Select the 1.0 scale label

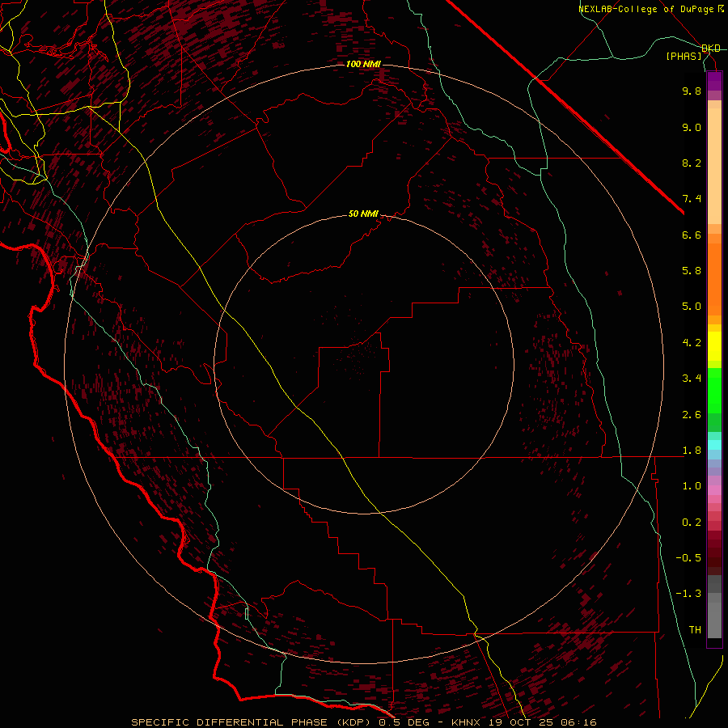[692, 486]
